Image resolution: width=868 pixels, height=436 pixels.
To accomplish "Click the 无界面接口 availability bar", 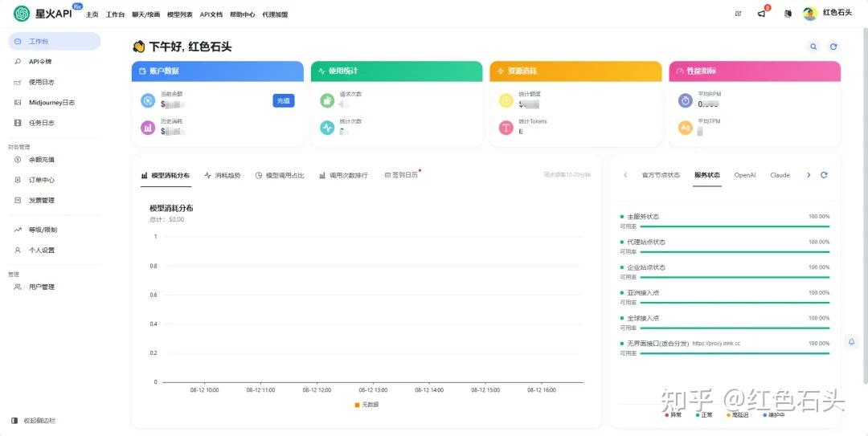I will coord(735,353).
